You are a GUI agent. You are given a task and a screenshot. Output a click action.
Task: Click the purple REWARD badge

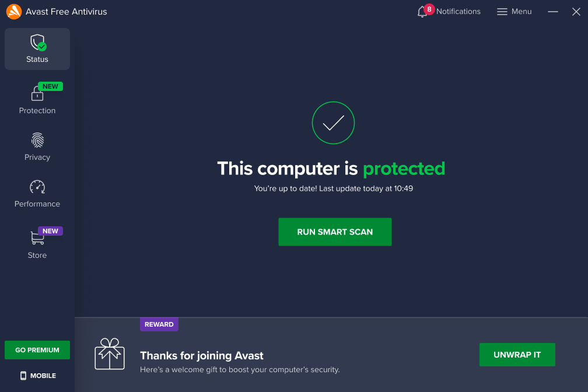point(159,324)
